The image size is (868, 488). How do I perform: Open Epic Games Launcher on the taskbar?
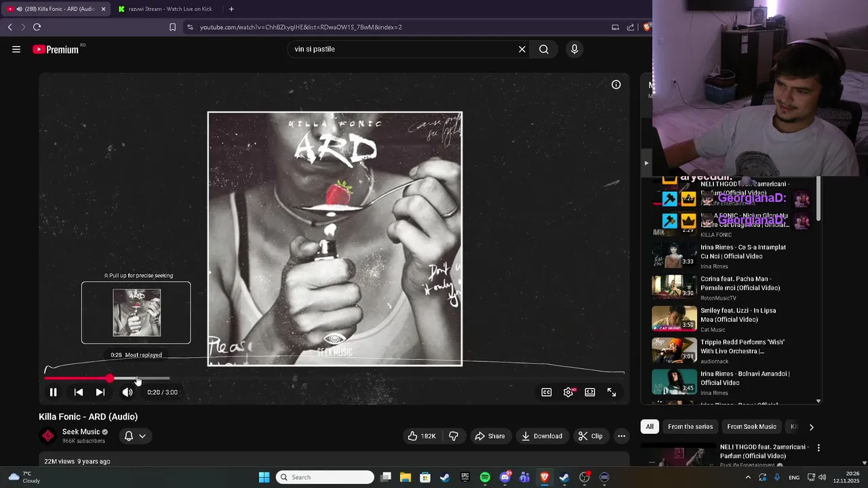click(465, 477)
